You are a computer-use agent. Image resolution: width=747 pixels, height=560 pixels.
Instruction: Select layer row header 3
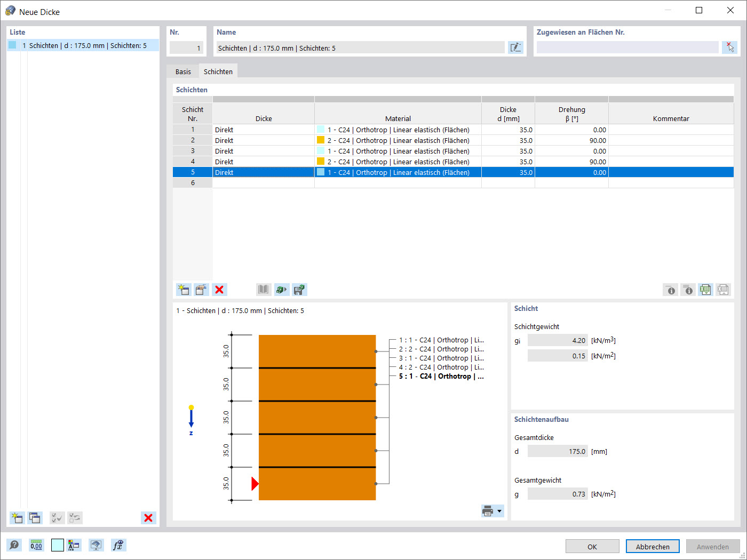click(193, 151)
